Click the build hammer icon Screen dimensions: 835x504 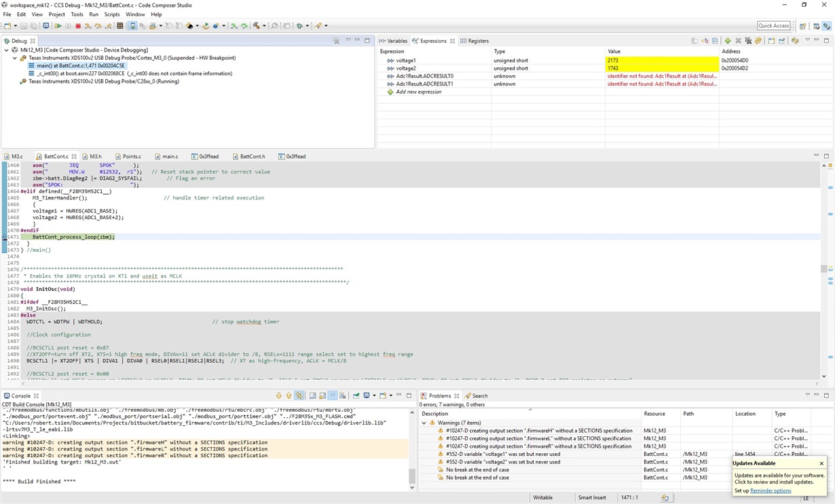[257, 26]
